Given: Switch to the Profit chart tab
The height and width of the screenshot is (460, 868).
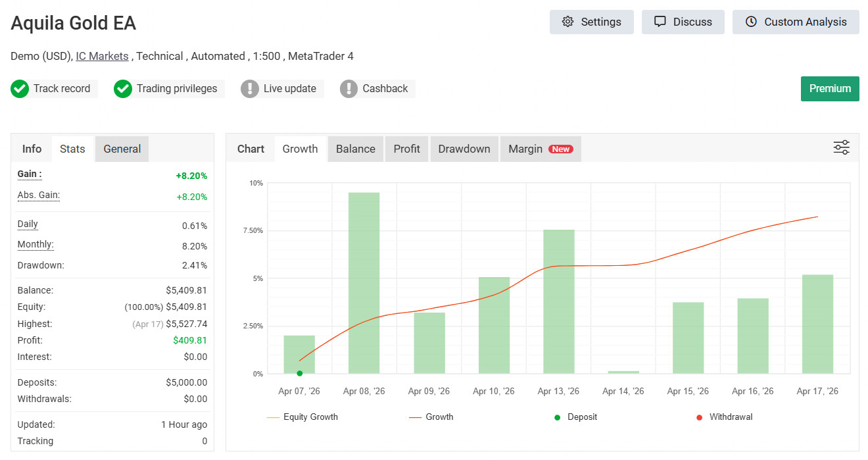Looking at the screenshot, I should click(x=407, y=149).
